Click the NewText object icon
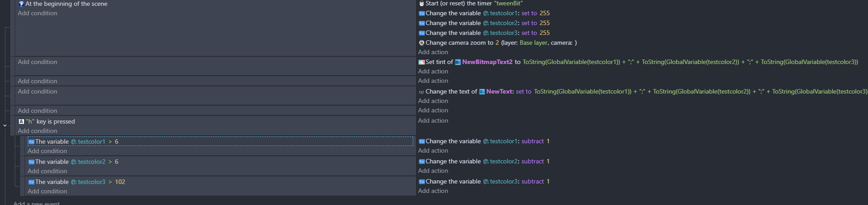This screenshot has height=205, width=868. (x=482, y=92)
